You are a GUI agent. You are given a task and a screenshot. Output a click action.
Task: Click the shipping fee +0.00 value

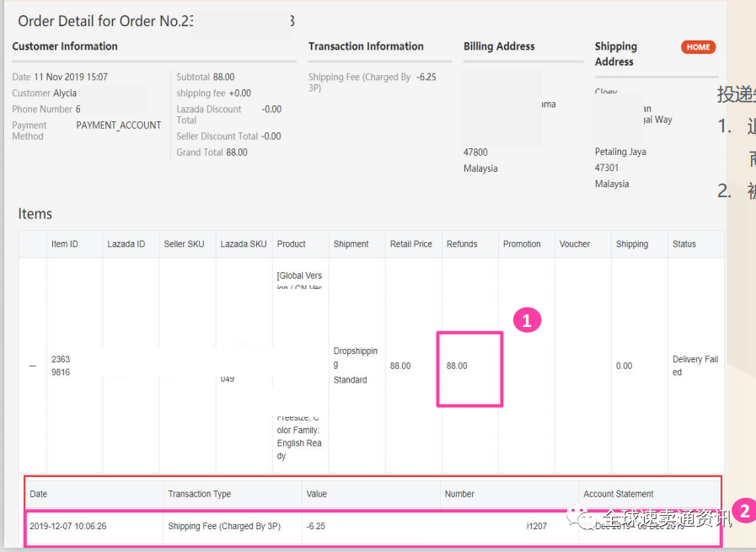[240, 93]
